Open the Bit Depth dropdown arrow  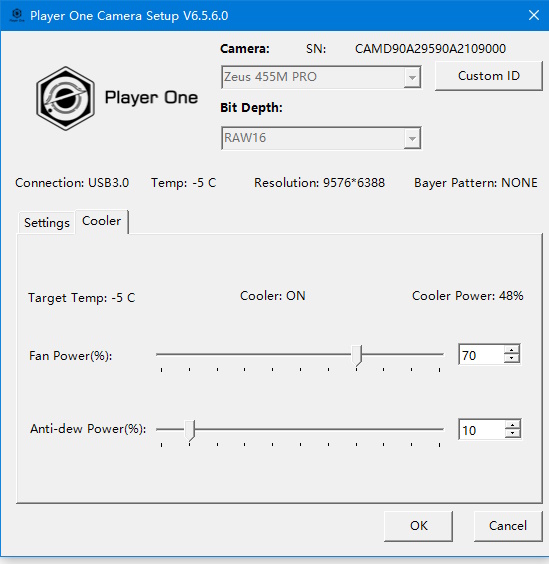[x=412, y=138]
